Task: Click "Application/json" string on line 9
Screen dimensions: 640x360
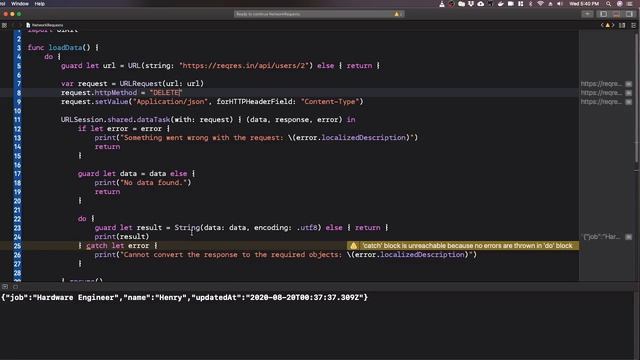Action: [x=170, y=102]
